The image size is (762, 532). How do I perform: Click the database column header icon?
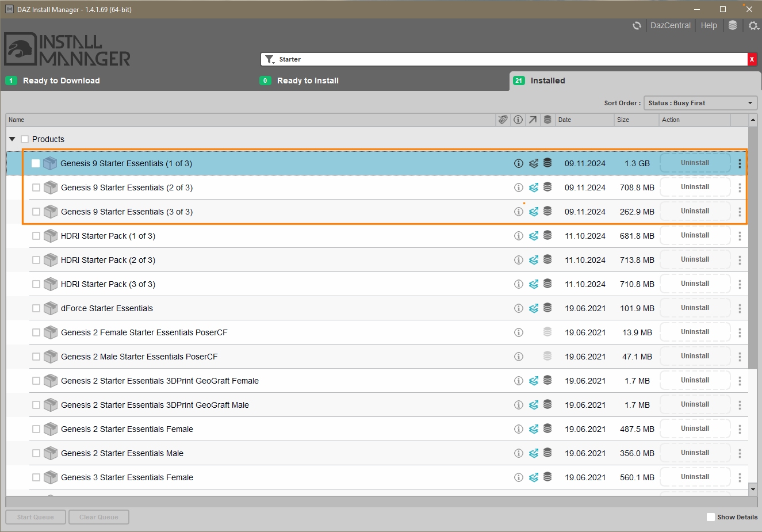pos(547,120)
